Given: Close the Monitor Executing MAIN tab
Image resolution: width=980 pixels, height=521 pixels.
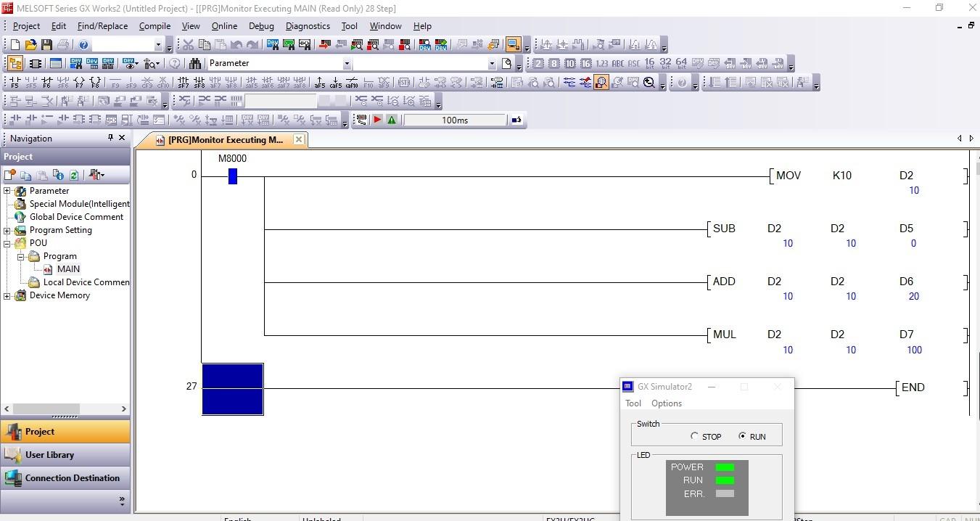Looking at the screenshot, I should click(x=299, y=139).
